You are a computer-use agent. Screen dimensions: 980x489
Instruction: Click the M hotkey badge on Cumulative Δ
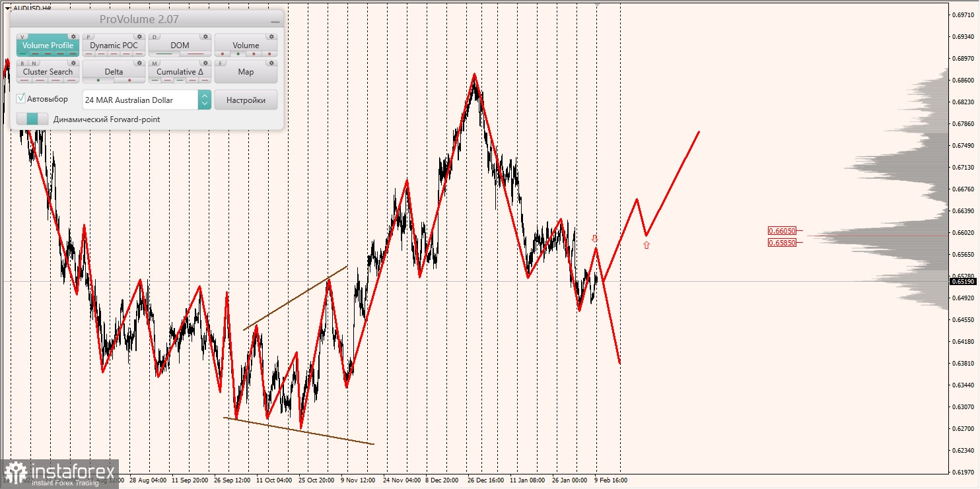pyautogui.click(x=155, y=63)
